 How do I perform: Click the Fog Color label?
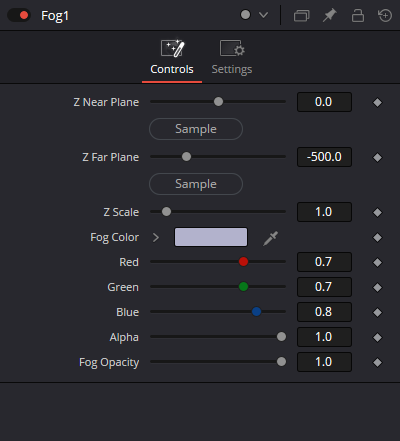click(114, 237)
